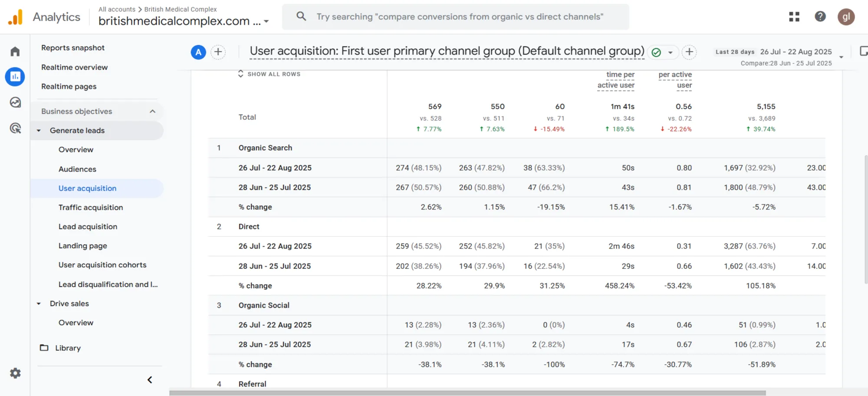This screenshot has height=396, width=868.
Task: Collapse the Business objectives section
Action: pyautogui.click(x=152, y=111)
